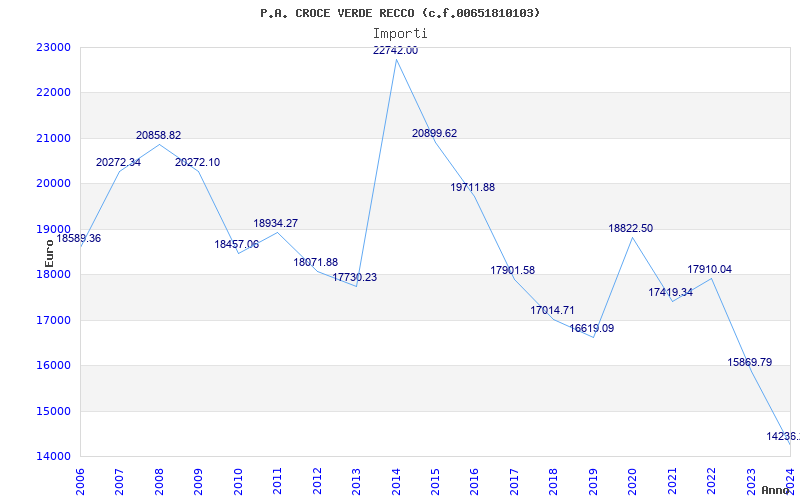Click the x-axis year 2013

click(x=356, y=481)
